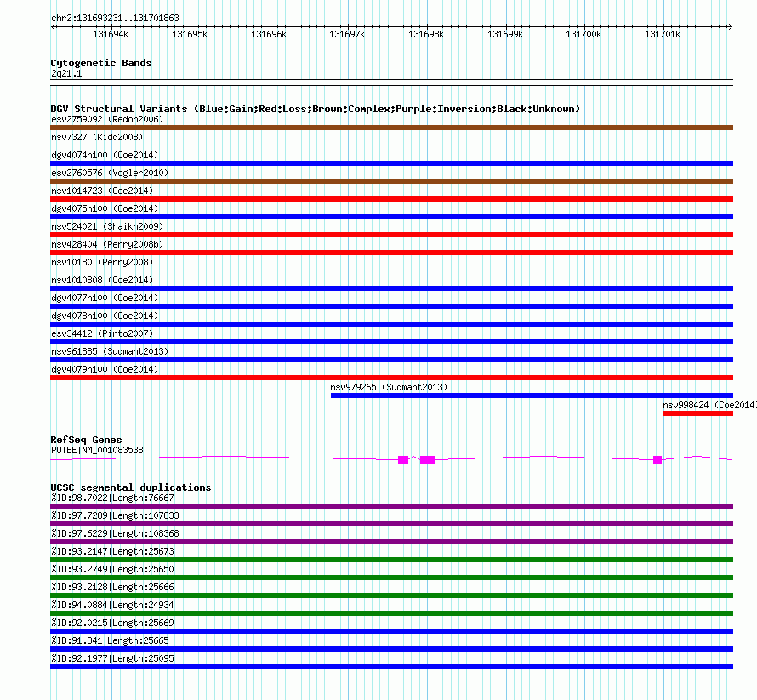This screenshot has height=700, width=757.
Task: Click the 2q21.1 cytogenetic band label
Action: coord(66,74)
